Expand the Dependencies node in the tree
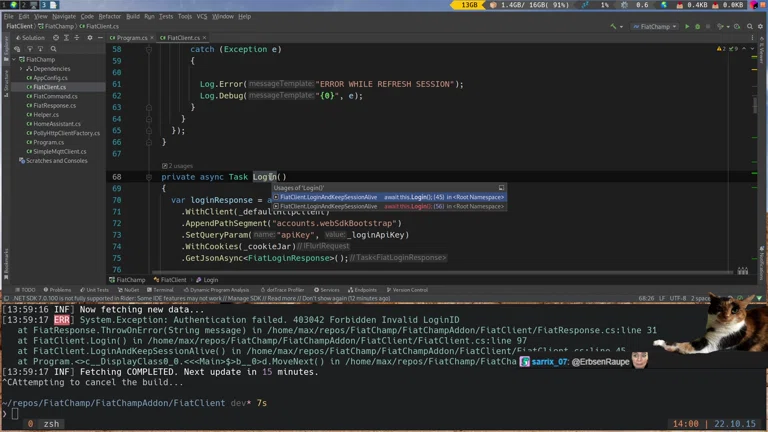Screen dimensions: 768x432 [x=23, y=69]
